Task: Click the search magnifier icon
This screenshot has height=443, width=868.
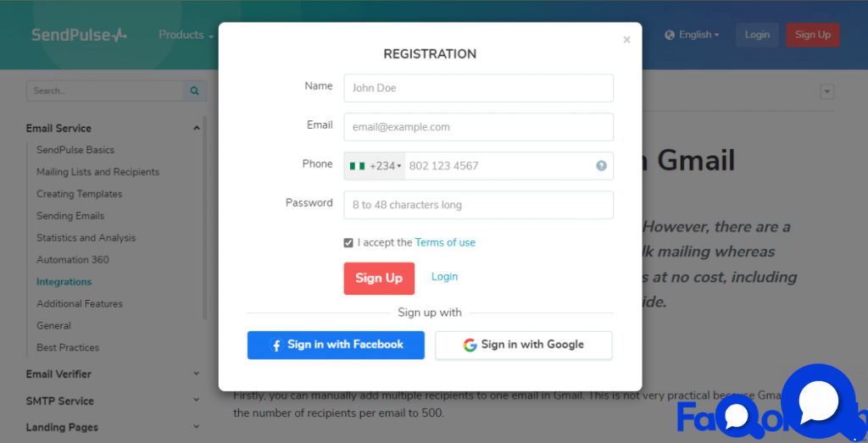Action: [x=194, y=91]
